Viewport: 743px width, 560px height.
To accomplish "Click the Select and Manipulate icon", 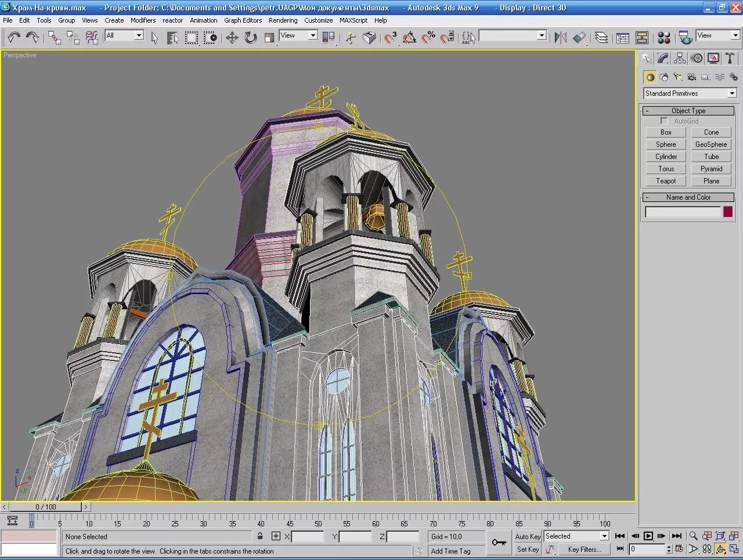I will (351, 38).
